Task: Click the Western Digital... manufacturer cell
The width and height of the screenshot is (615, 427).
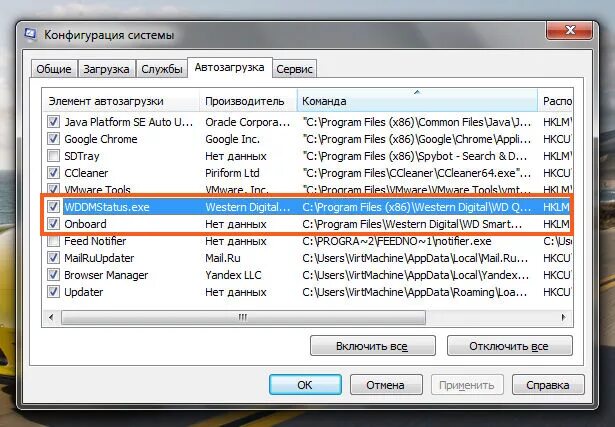Action: click(x=247, y=207)
